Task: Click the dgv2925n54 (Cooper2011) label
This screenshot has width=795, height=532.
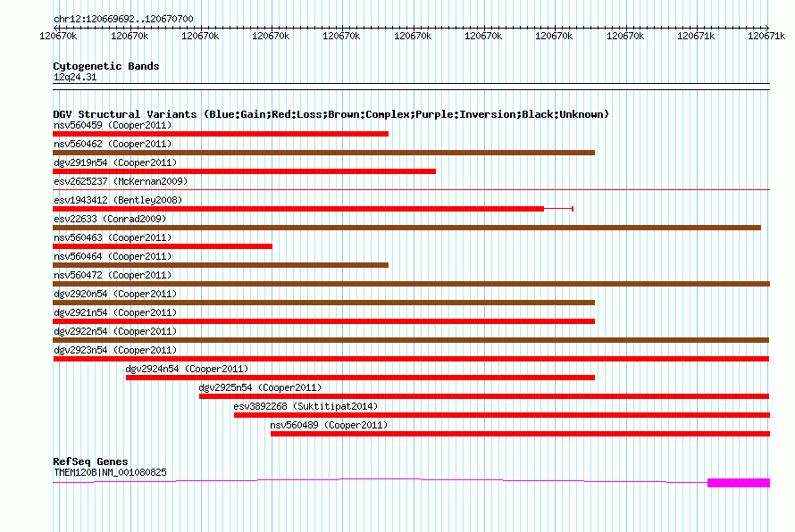Action: 260,387
